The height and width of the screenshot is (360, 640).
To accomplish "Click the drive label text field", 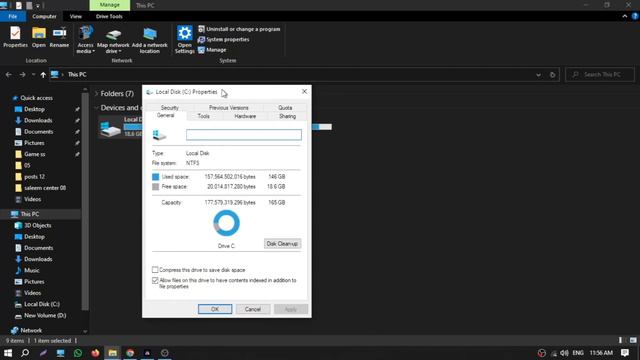I will pyautogui.click(x=244, y=135).
